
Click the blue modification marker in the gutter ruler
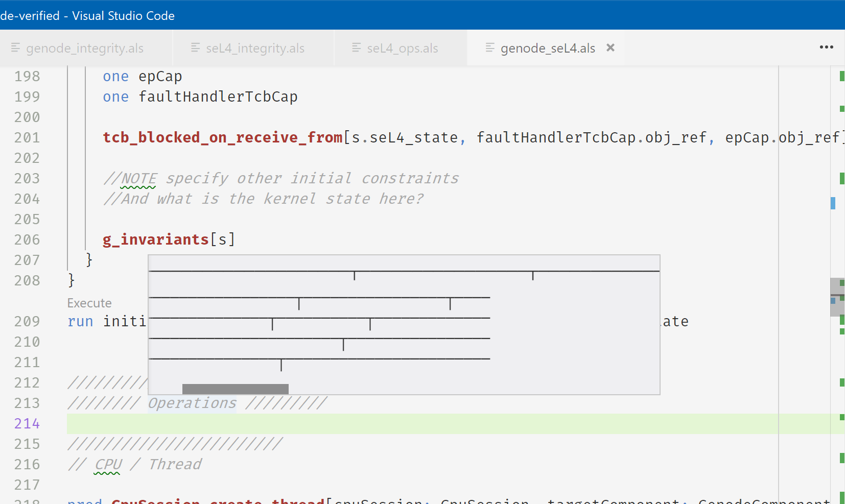[x=832, y=203]
